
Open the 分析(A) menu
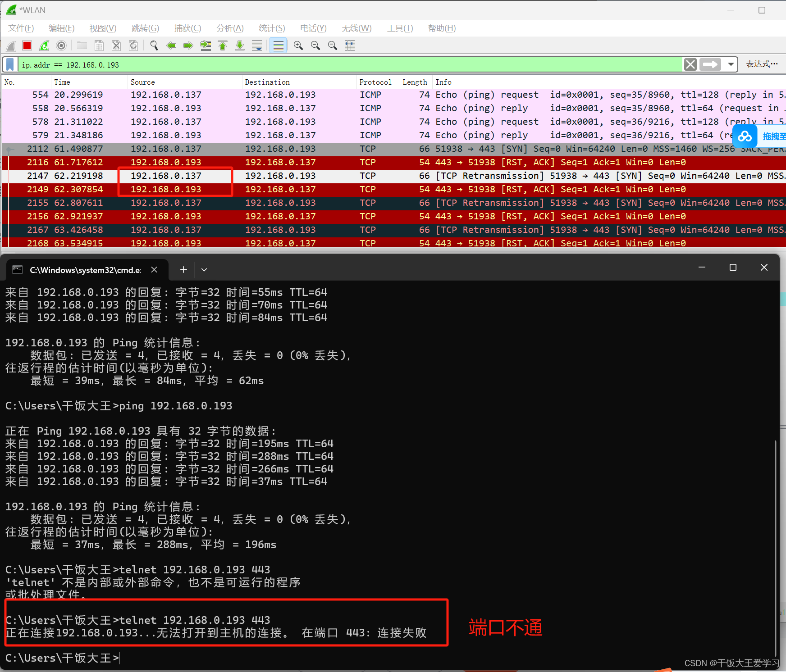(230, 28)
